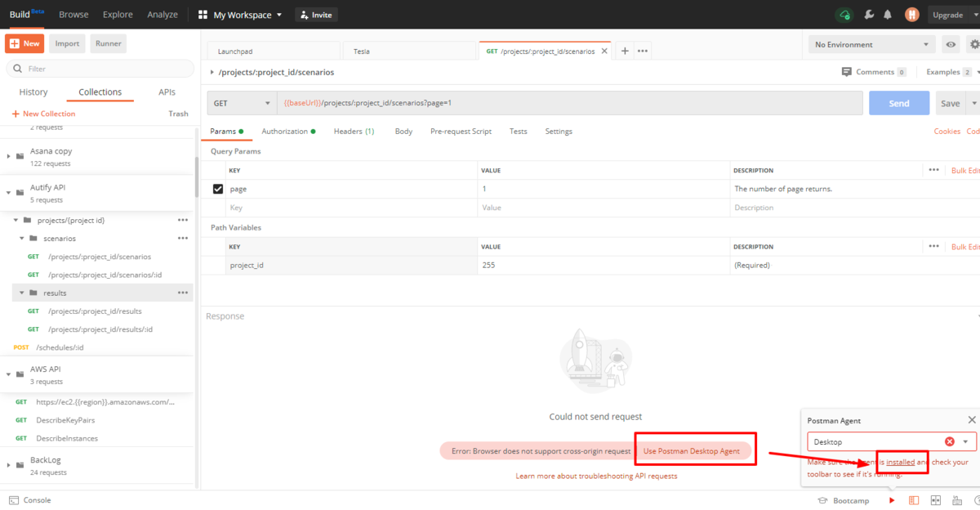Click the environment quick look eye icon
980x510 pixels.
[x=951, y=44]
